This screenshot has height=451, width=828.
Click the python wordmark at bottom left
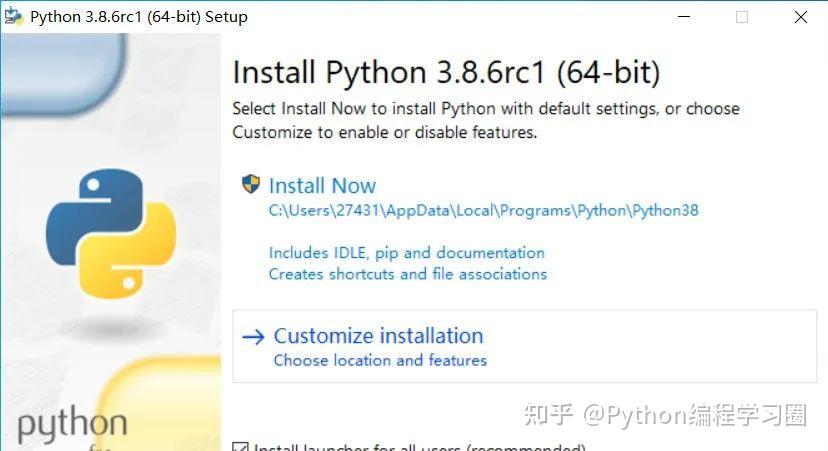coord(72,425)
